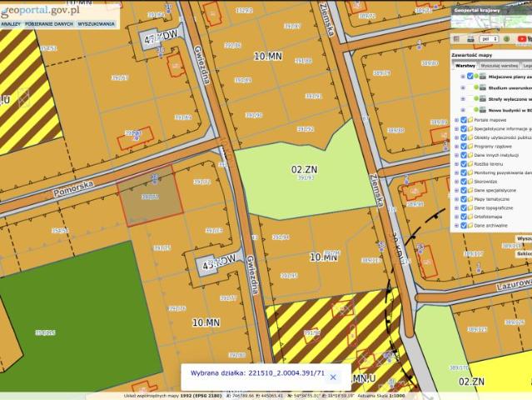Disable the Ortofotomapa layer checkbox

pyautogui.click(x=464, y=217)
